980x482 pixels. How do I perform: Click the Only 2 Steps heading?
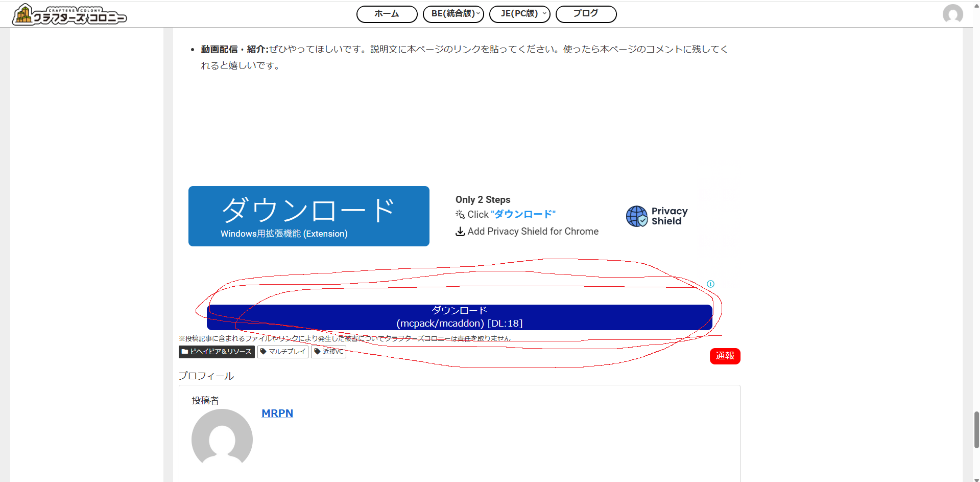click(x=483, y=199)
